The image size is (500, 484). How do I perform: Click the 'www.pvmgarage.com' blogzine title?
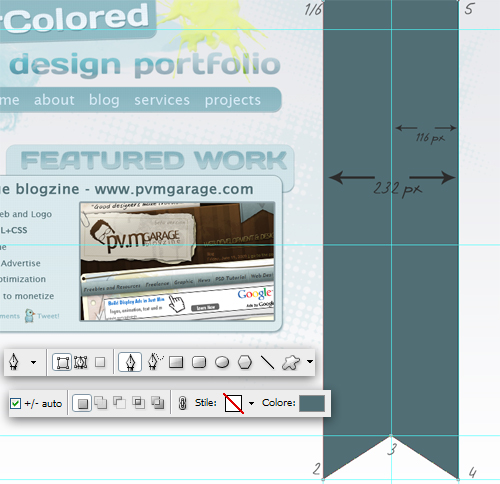174,189
